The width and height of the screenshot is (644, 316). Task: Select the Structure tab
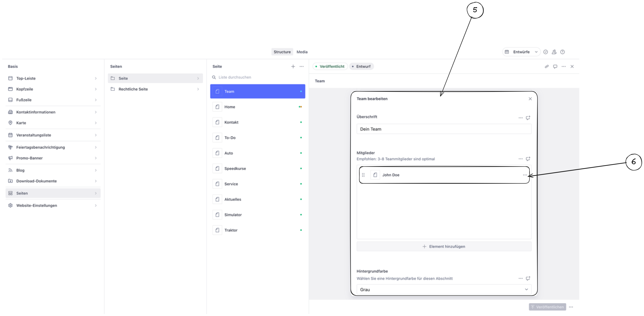[282, 52]
